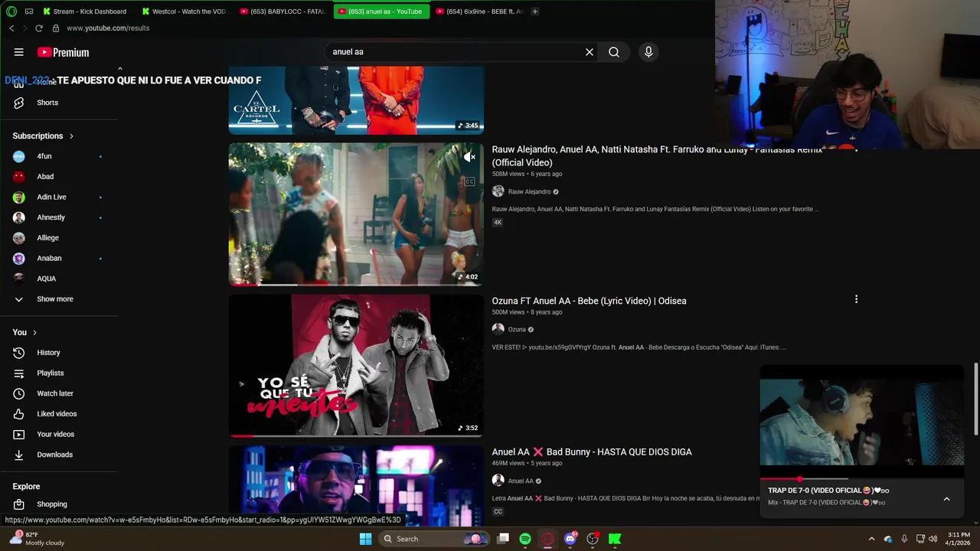This screenshot has height=551, width=980.
Task: Open GX Corner controller icon
Action: pos(29,11)
